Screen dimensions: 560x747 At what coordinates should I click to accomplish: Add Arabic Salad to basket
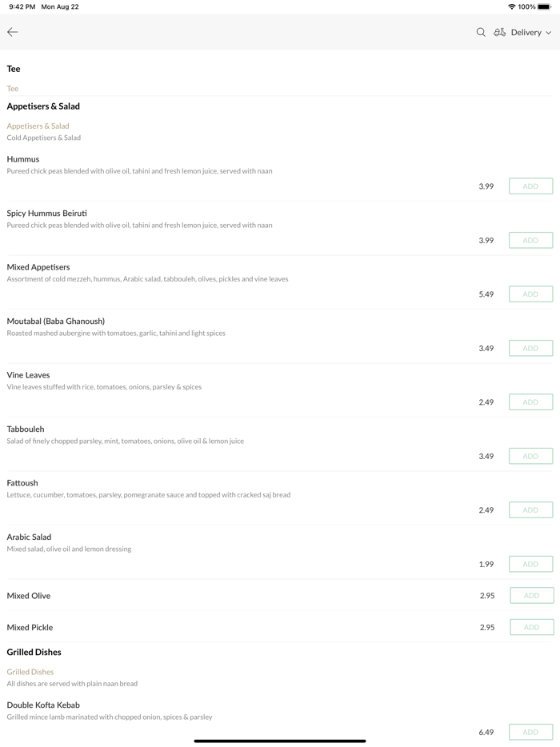[530, 564]
